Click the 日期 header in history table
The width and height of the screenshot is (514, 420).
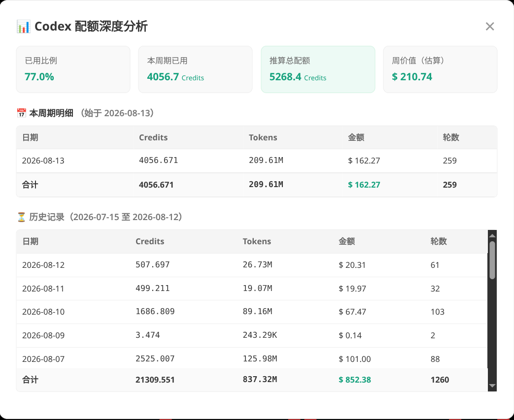tap(30, 241)
